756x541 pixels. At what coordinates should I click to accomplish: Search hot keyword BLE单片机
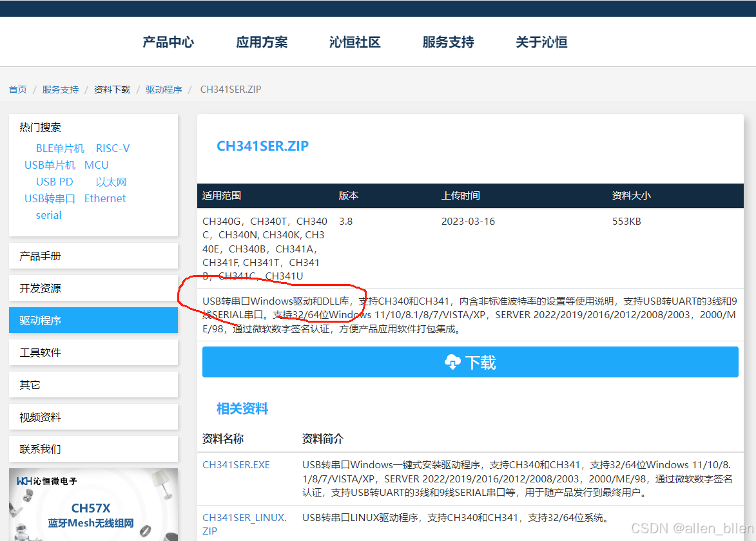point(60,148)
